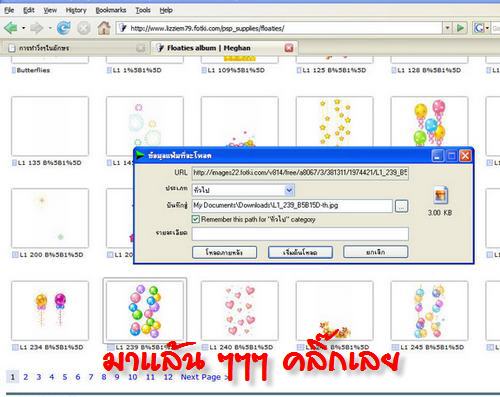Click the browse folder button beside save path
The width and height of the screenshot is (500, 397).
tap(401, 206)
